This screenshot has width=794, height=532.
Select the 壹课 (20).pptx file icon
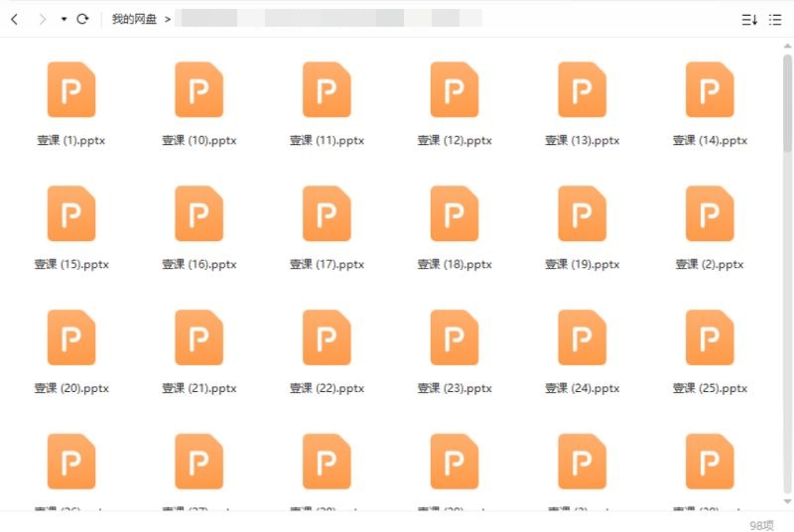[x=71, y=337]
